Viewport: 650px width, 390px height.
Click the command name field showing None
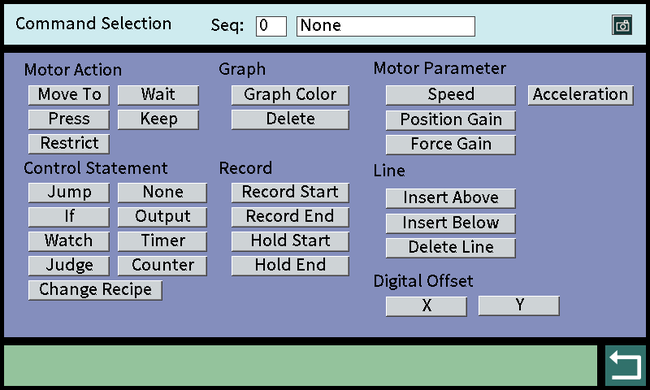[386, 26]
